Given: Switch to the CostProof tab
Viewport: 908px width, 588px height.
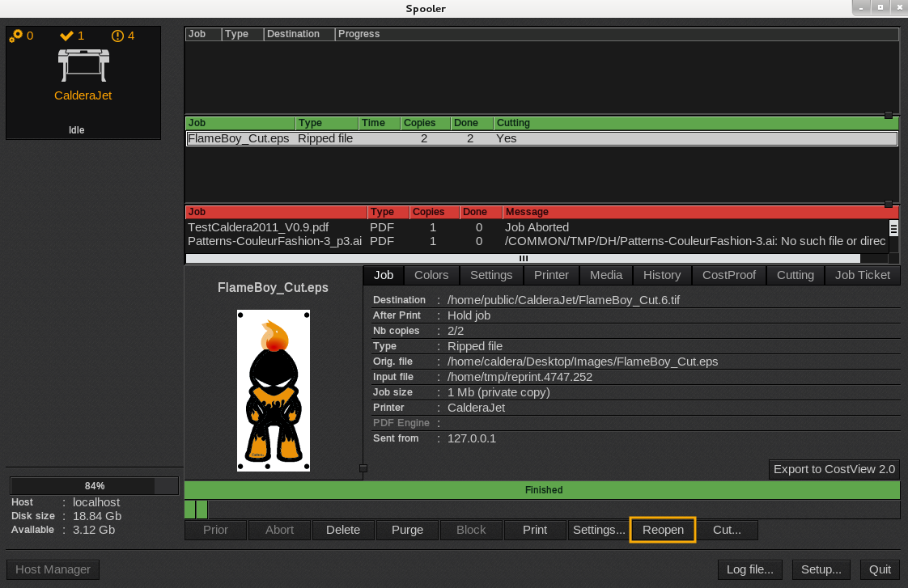Looking at the screenshot, I should (728, 275).
